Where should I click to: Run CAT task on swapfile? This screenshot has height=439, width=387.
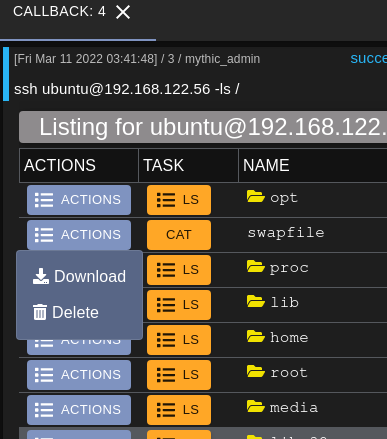[179, 235]
